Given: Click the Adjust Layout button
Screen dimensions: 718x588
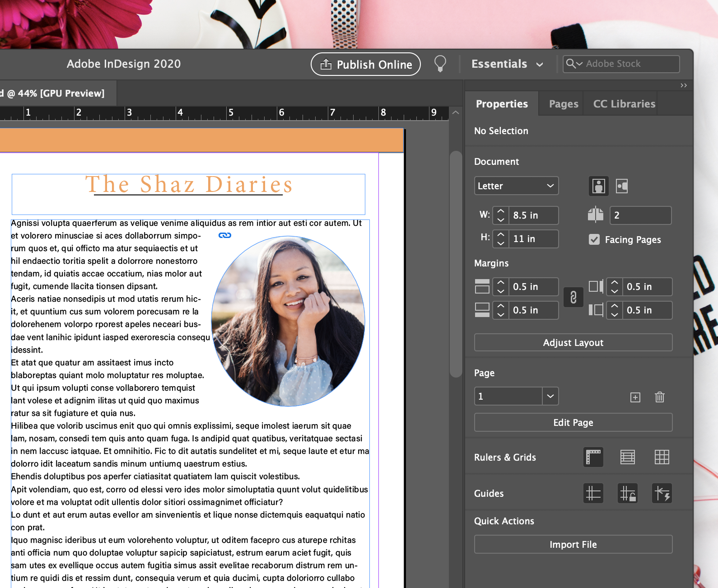Looking at the screenshot, I should 573,343.
